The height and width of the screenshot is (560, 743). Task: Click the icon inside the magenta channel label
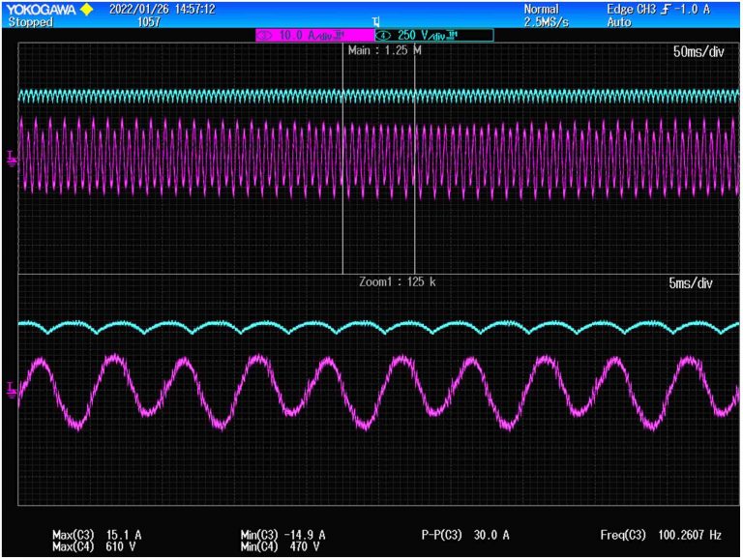coord(264,35)
